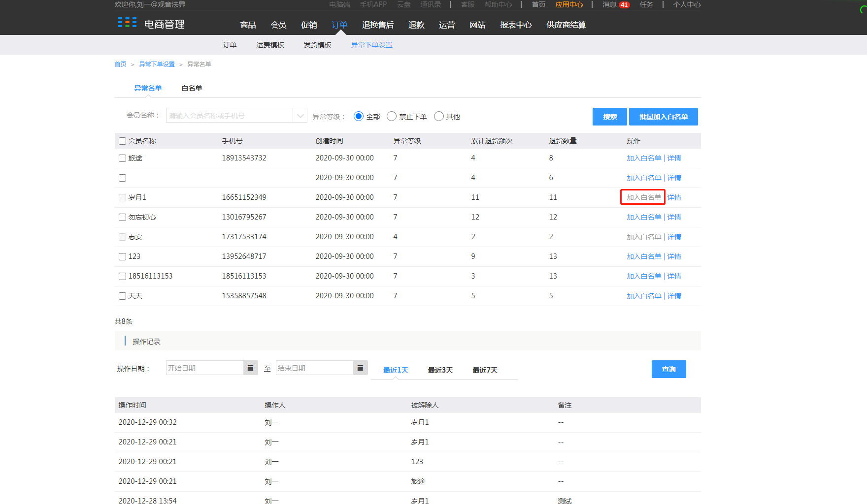Screen dimensions: 867x504
Task: Select the 其他 radio option
Action: coord(439,116)
